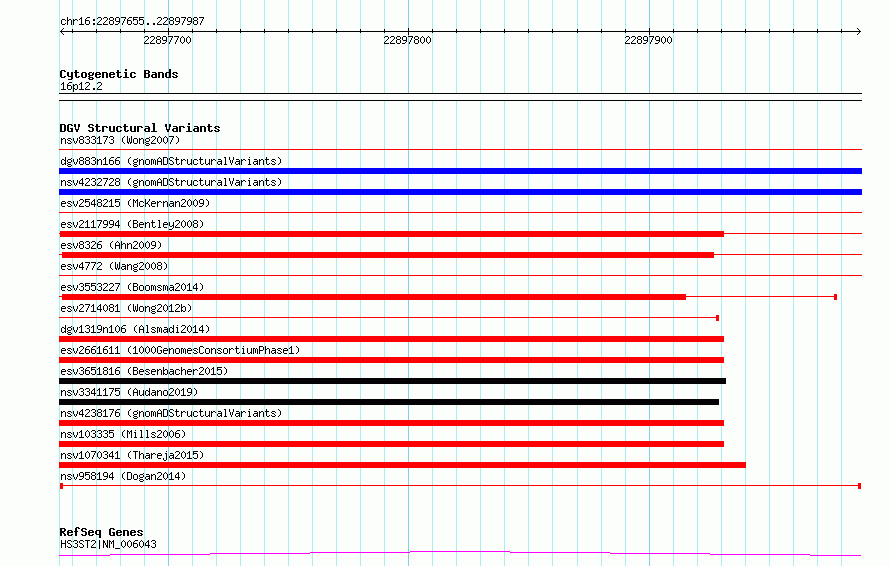
Task: Click the 22897800 ruler coordinate
Action: [x=408, y=40]
